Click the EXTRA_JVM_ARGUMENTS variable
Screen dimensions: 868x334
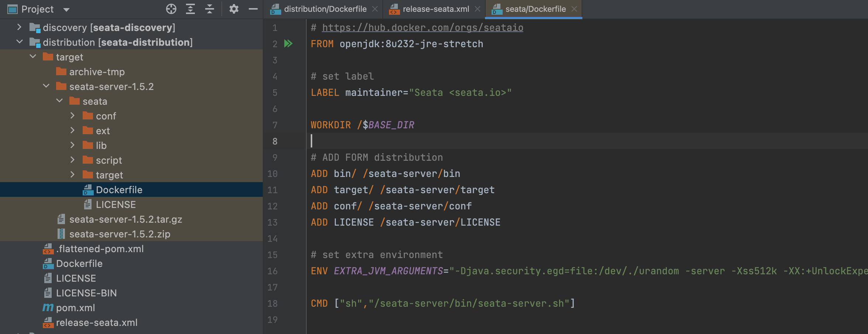[x=388, y=271]
